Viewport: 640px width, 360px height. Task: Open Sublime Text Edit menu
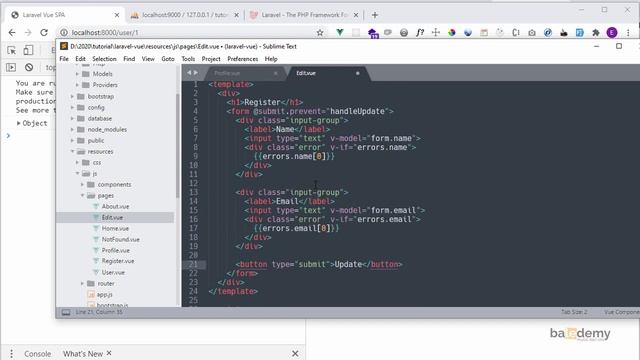click(x=80, y=59)
